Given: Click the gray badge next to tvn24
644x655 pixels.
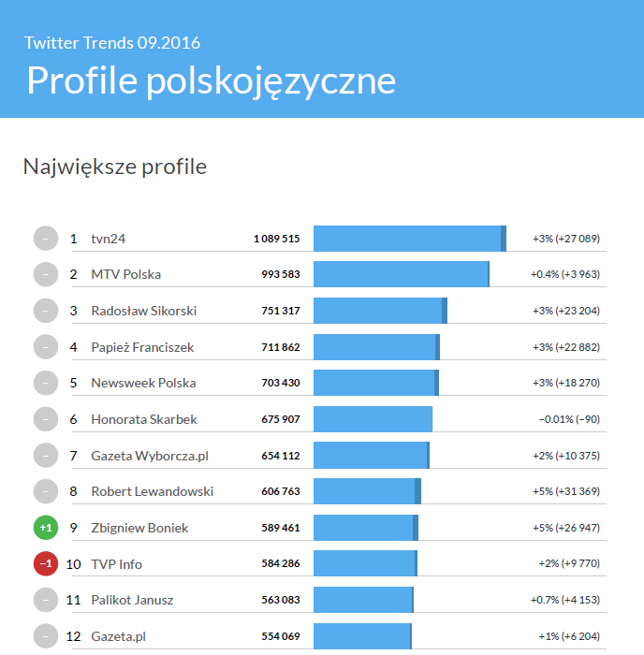Looking at the screenshot, I should [45, 239].
